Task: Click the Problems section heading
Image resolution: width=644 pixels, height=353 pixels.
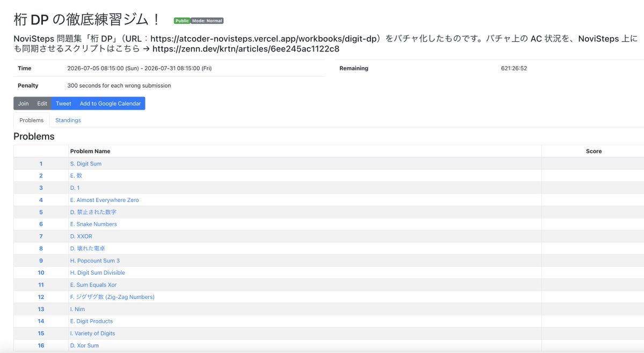Action: coord(34,136)
